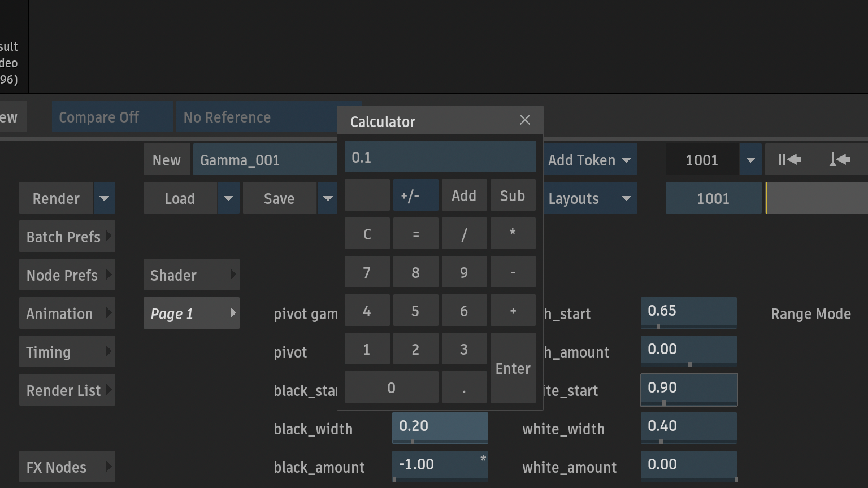Click the ite_start value field 0.90
This screenshot has width=868, height=488.
(689, 389)
